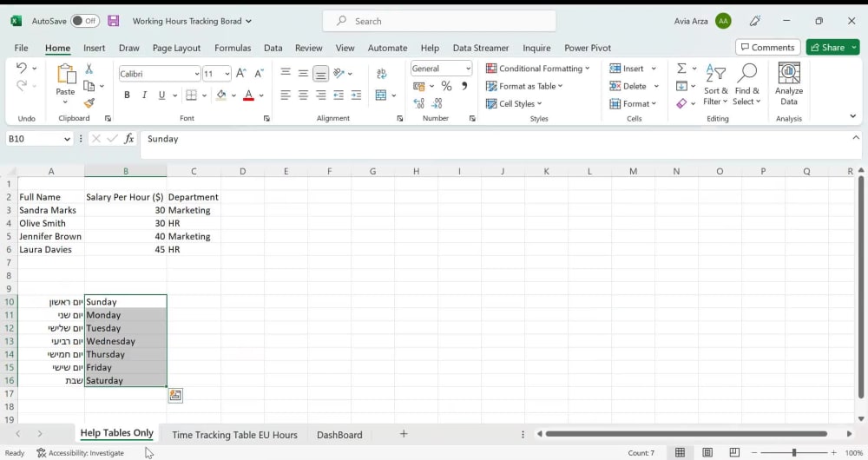
Task: Toggle Align Left
Action: tap(286, 95)
